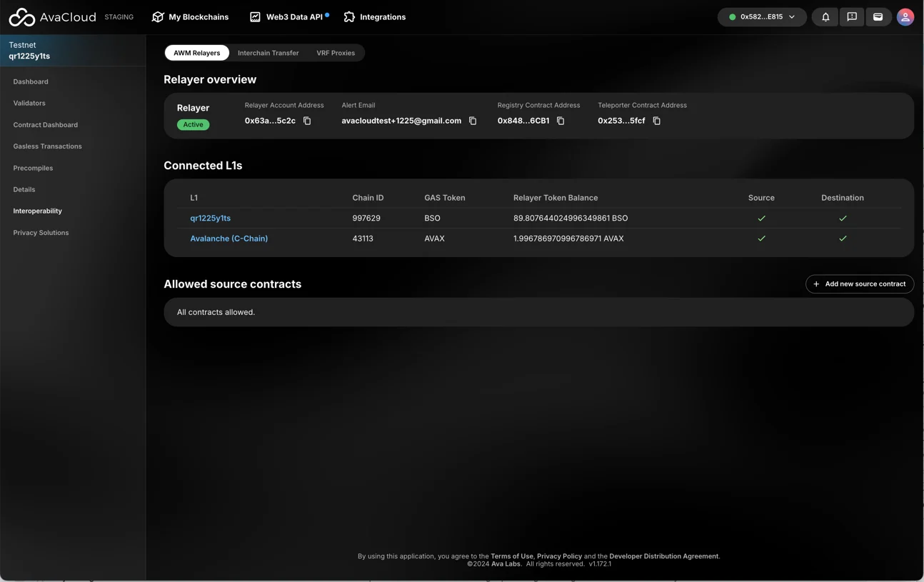Viewport: 924px width, 582px height.
Task: Open the Privacy Policy link
Action: pyautogui.click(x=559, y=556)
